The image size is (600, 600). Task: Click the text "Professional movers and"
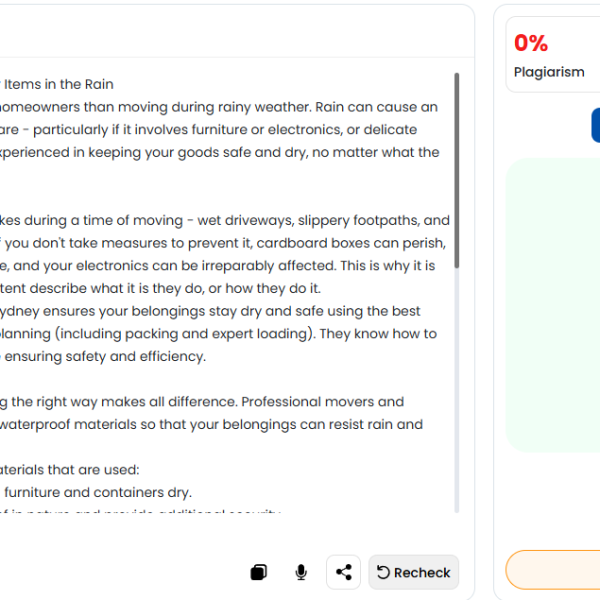323,402
